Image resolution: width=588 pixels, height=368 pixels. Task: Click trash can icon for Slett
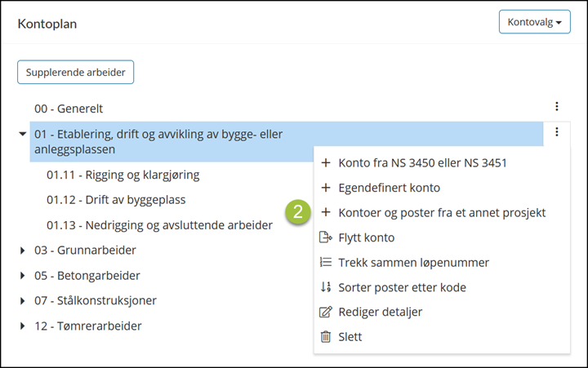(326, 336)
